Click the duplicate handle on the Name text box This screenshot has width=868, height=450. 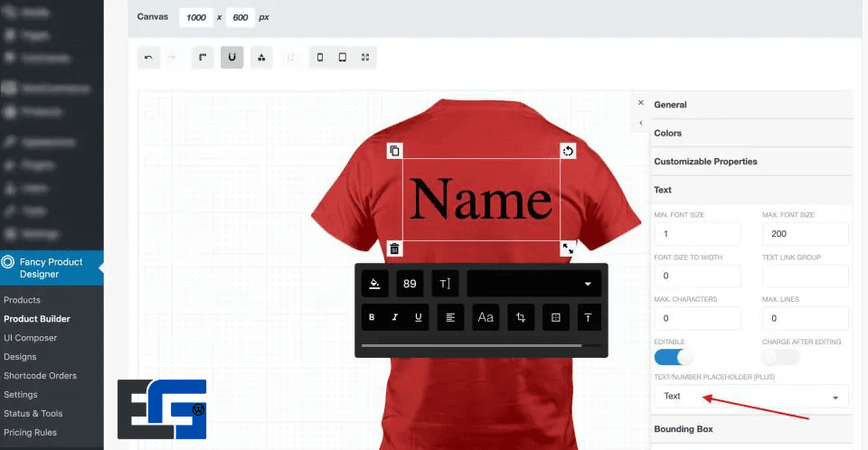click(394, 151)
